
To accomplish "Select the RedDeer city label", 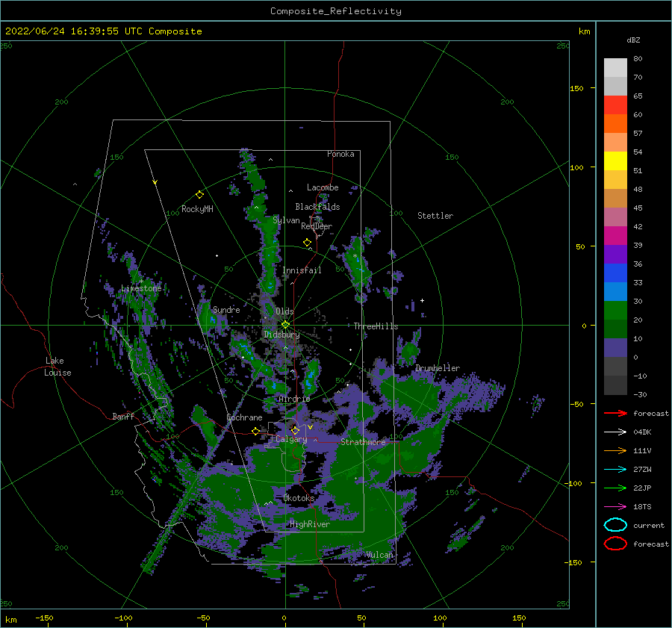I will click(317, 226).
